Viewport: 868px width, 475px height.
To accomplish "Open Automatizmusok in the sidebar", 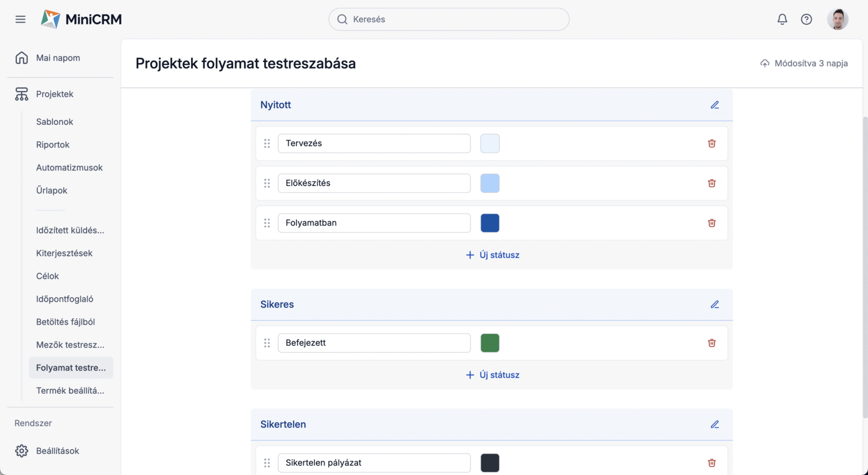I will (69, 168).
